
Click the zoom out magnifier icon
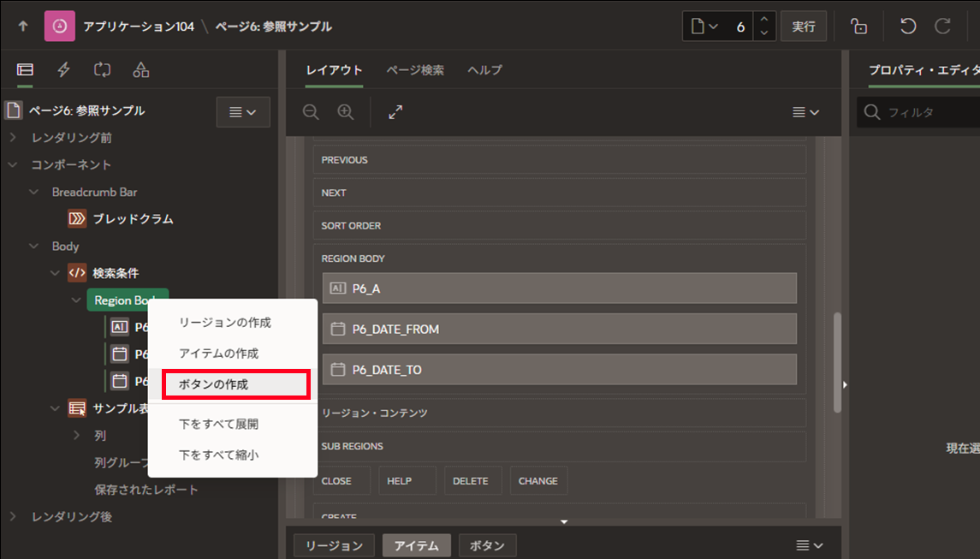click(x=311, y=112)
